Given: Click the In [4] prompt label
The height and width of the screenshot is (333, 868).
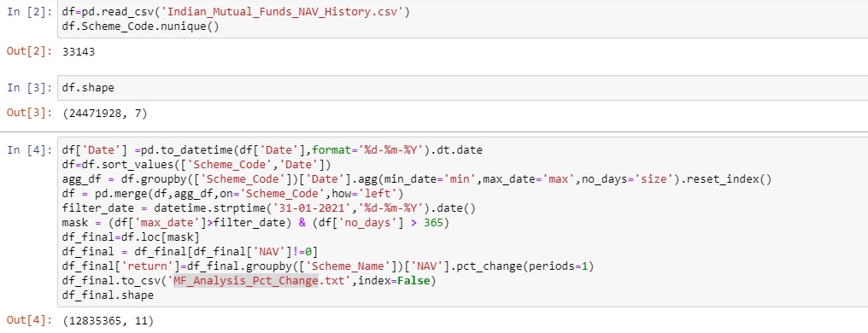Looking at the screenshot, I should tap(30, 150).
